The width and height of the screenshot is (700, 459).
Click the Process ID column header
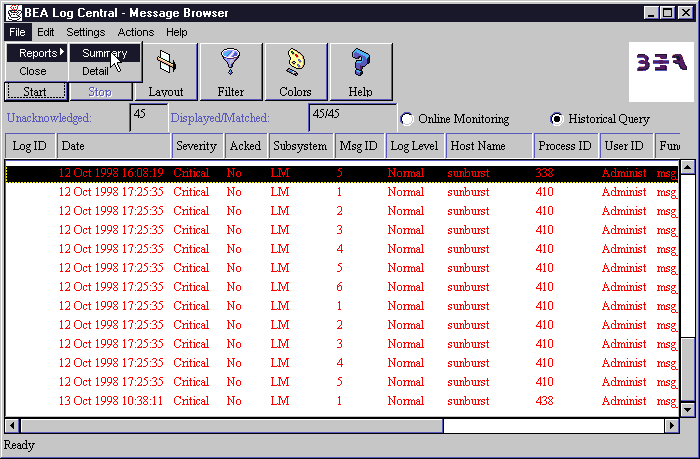565,146
